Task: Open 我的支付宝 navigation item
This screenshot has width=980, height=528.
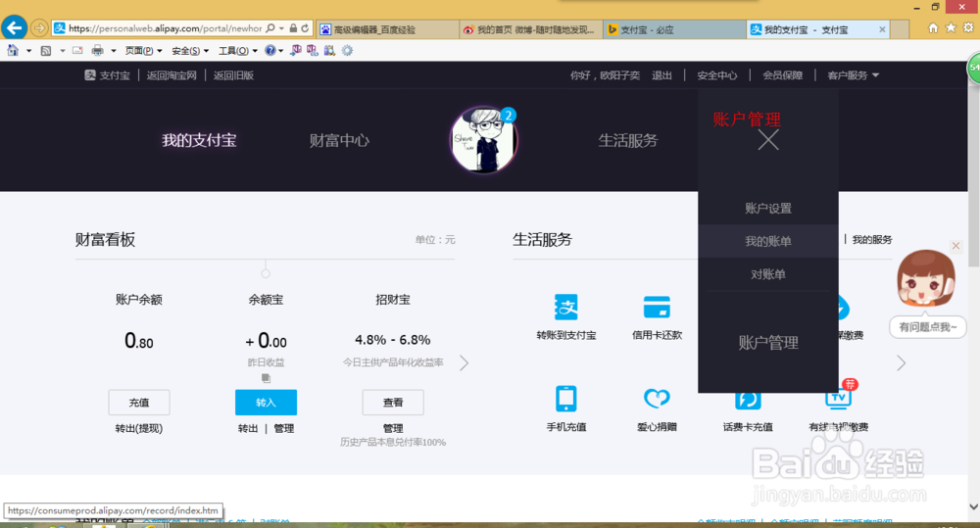Action: pos(199,141)
